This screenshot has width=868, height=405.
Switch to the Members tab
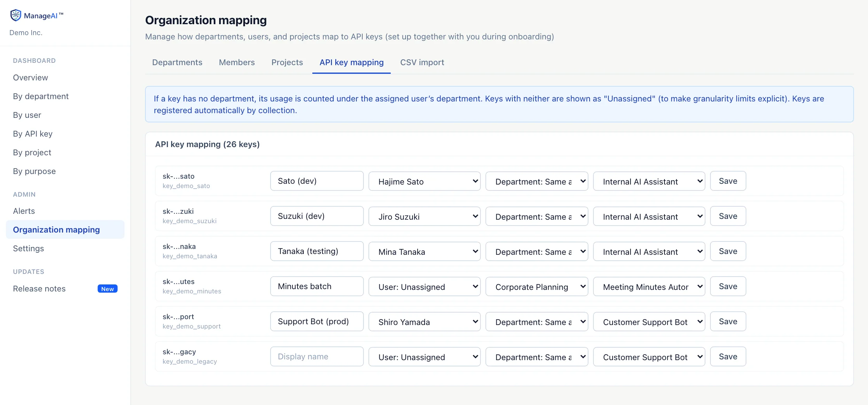237,62
